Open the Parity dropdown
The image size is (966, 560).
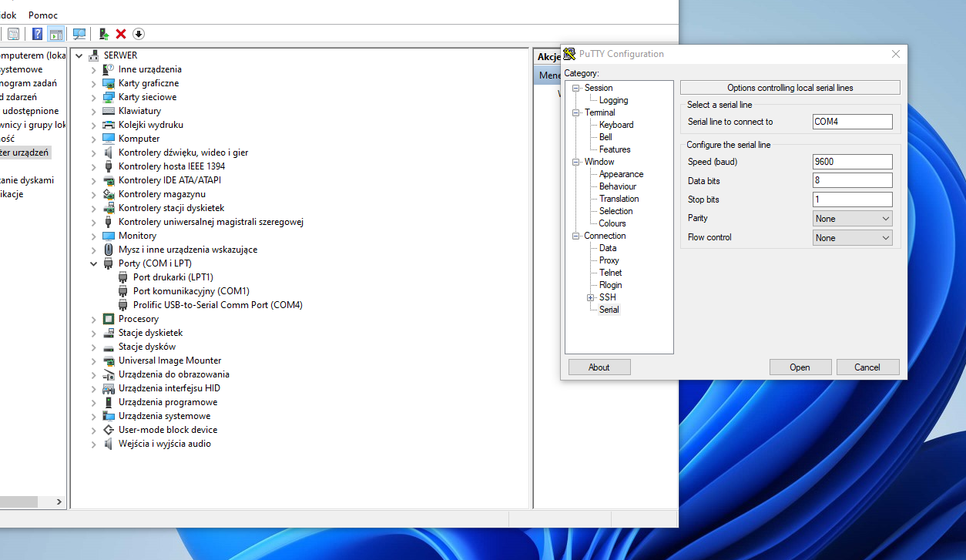tap(853, 219)
